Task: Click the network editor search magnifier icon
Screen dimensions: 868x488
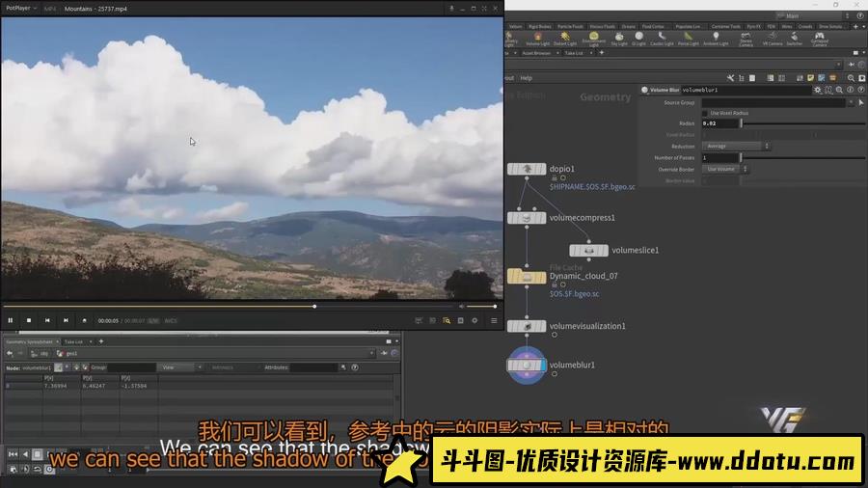Action: pyautogui.click(x=851, y=78)
